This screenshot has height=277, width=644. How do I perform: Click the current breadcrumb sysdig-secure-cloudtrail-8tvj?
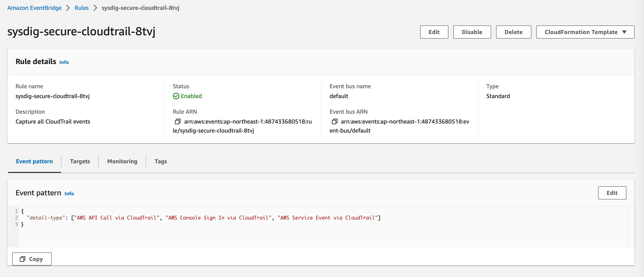[141, 8]
